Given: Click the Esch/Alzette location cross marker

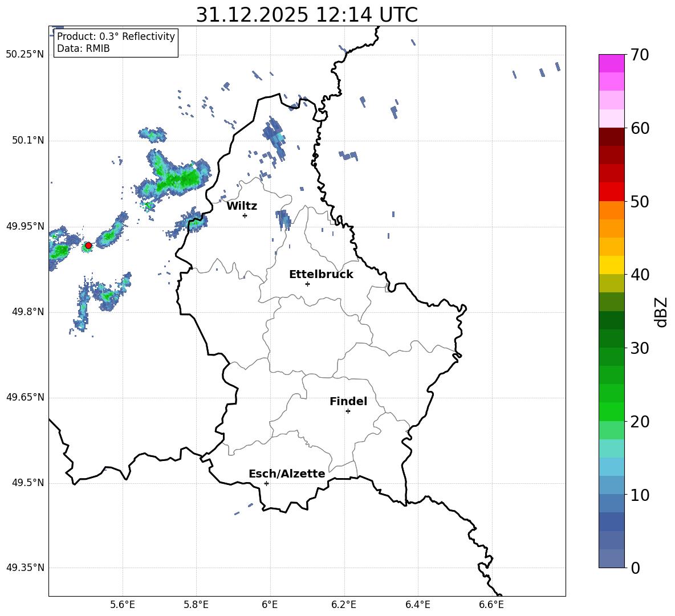Looking at the screenshot, I should 266,483.
